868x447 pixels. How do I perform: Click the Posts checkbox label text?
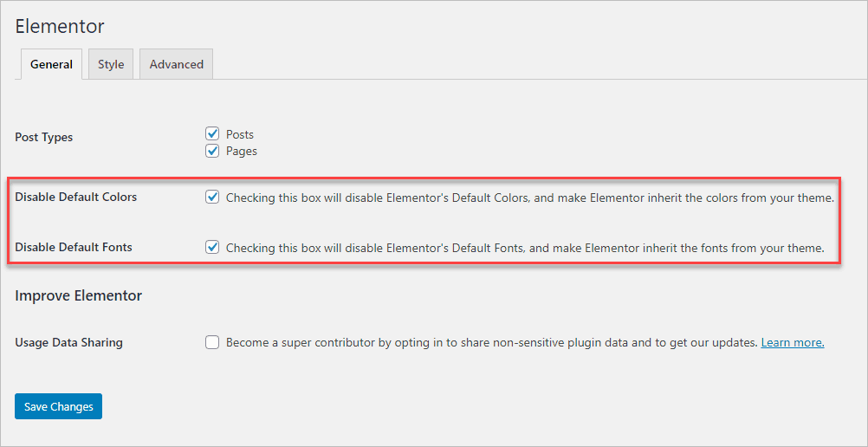(x=240, y=134)
